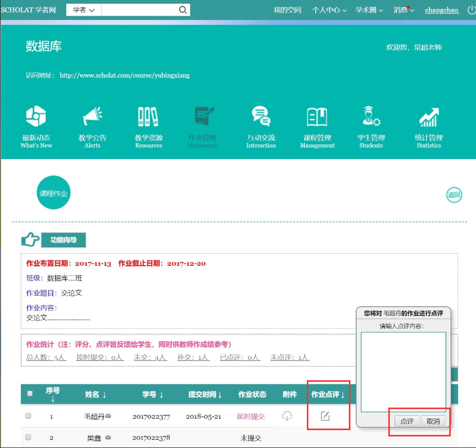Screen dimensions: 476x448
Task: Download attachment via cloud icon
Action: coord(287,416)
